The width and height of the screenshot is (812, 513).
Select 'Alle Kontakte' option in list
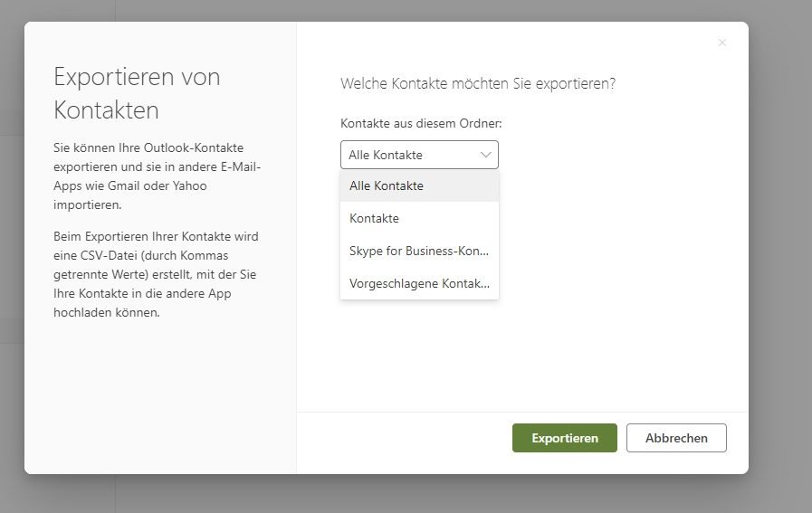[x=419, y=185]
